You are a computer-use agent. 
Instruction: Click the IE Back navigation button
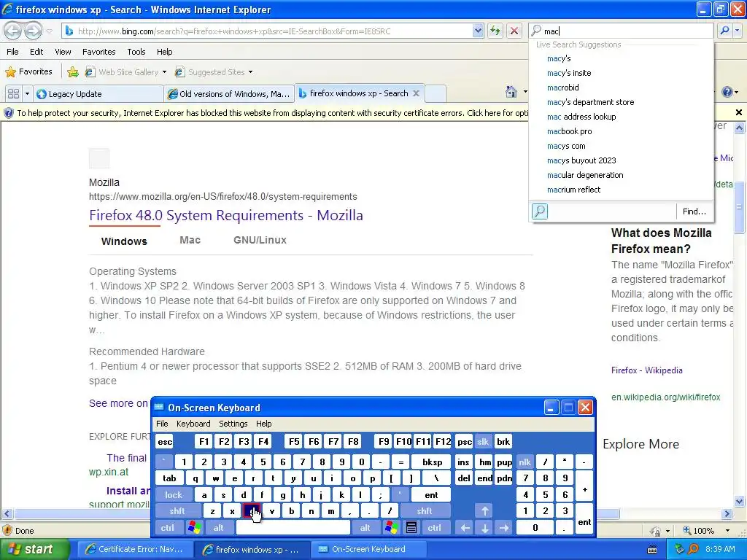[x=13, y=31]
